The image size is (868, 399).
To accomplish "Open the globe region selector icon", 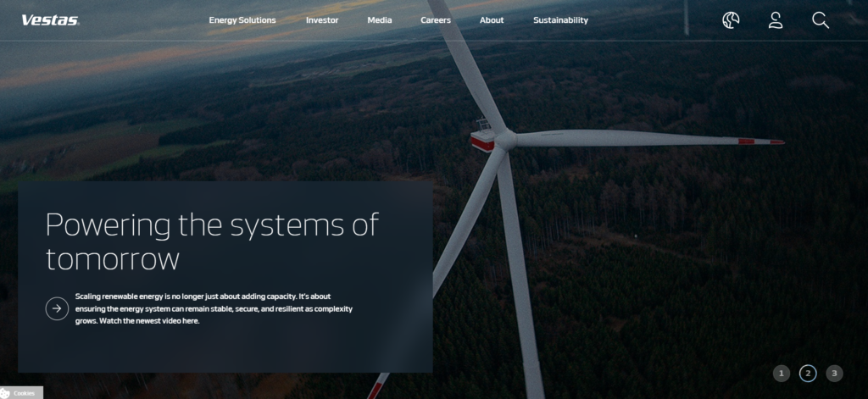I will pyautogui.click(x=731, y=20).
